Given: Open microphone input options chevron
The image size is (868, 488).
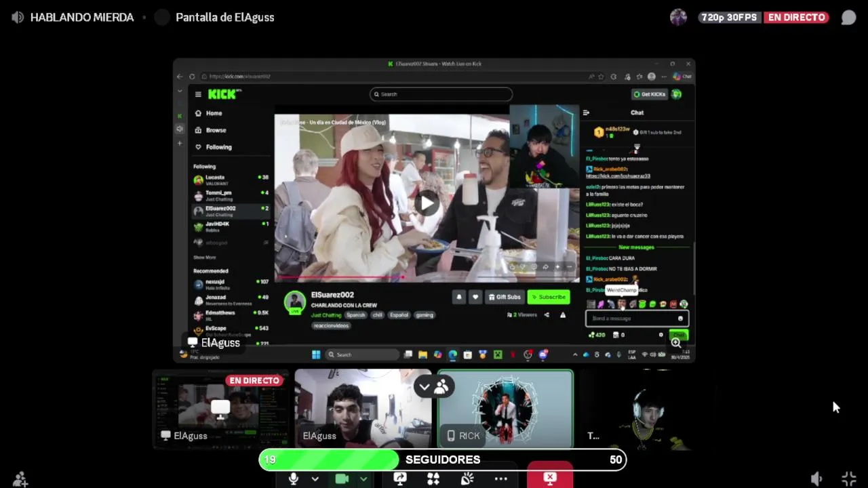Looking at the screenshot, I should point(315,479).
